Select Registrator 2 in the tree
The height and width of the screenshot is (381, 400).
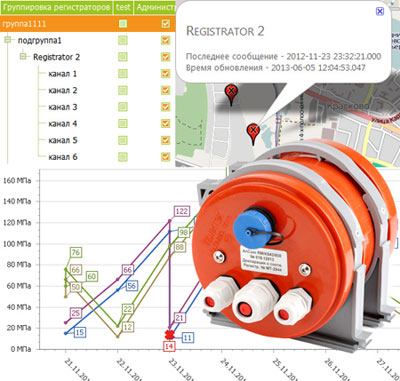pos(56,57)
